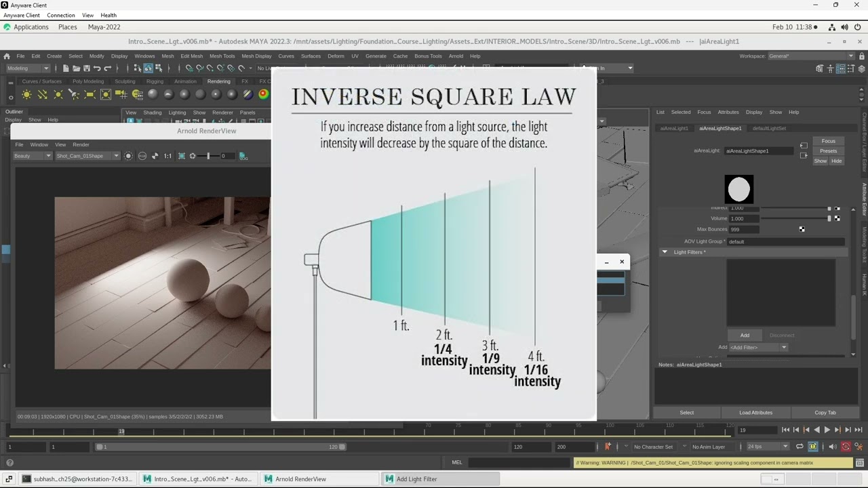Screen dimensions: 868x488
Task: Click the Load Attributes button
Action: tap(755, 412)
